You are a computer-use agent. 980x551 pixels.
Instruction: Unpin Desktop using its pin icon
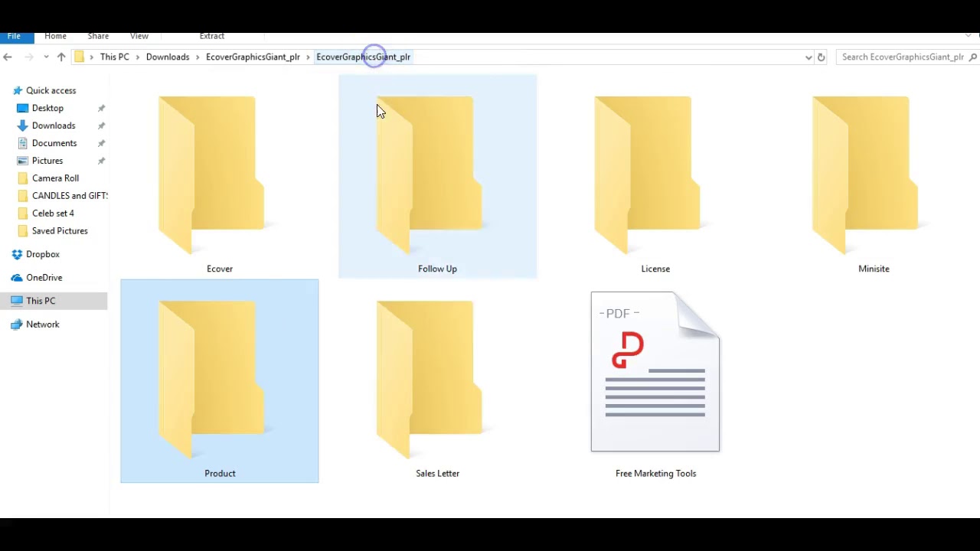(101, 108)
